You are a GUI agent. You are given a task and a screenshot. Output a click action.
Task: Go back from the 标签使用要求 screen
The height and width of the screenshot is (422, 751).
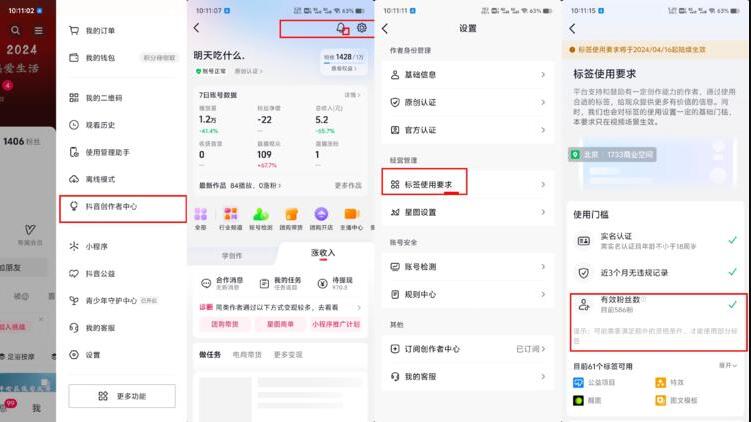pos(572,29)
